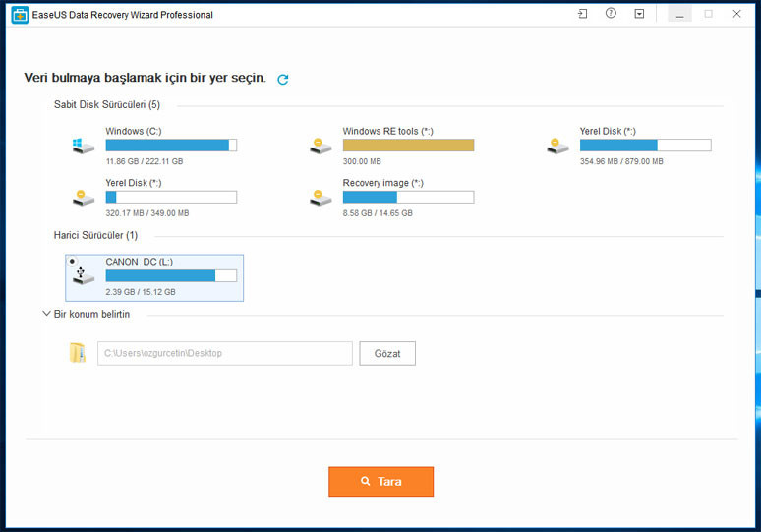Click the Windows (C:) usage bar
The width and height of the screenshot is (761, 532).
tap(171, 146)
